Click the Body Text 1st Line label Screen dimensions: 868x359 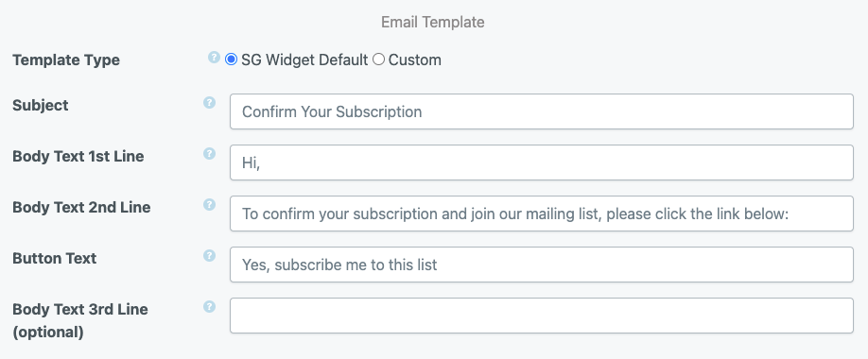[78, 156]
